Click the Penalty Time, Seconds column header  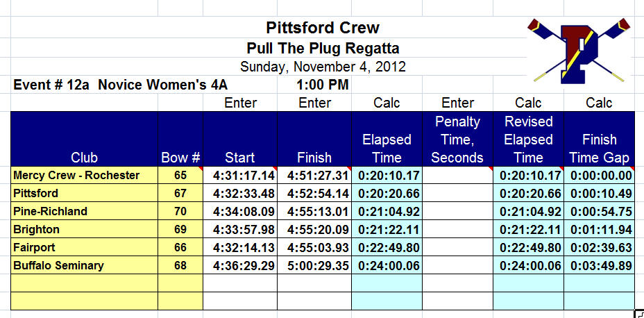(x=457, y=139)
